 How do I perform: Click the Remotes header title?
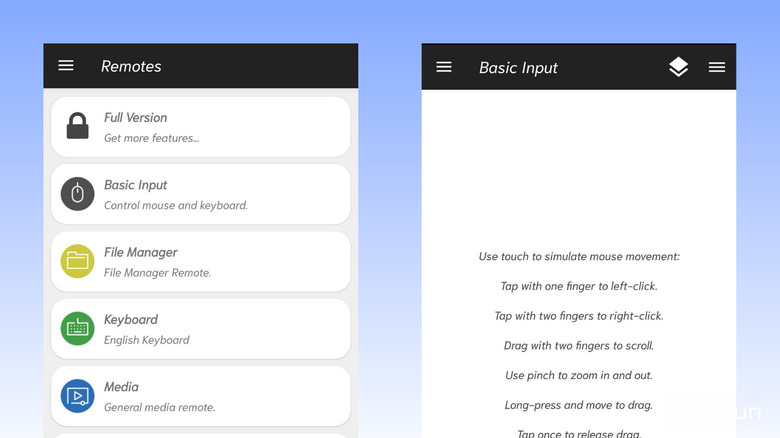(x=131, y=67)
